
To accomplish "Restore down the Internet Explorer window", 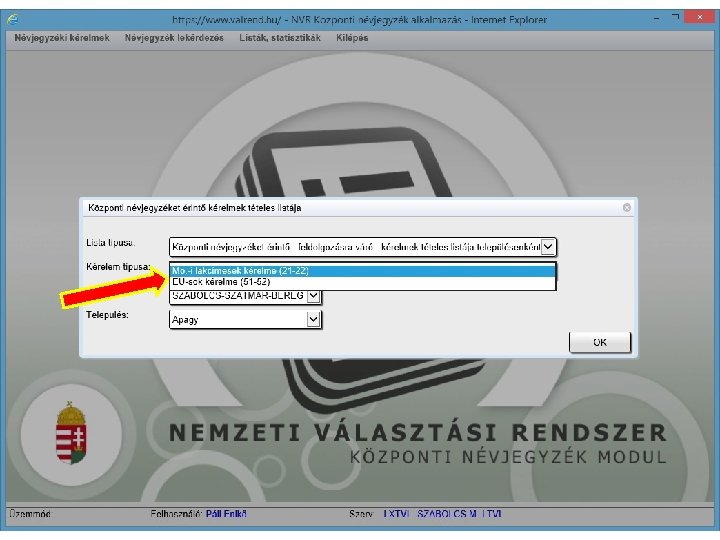I will click(x=675, y=17).
